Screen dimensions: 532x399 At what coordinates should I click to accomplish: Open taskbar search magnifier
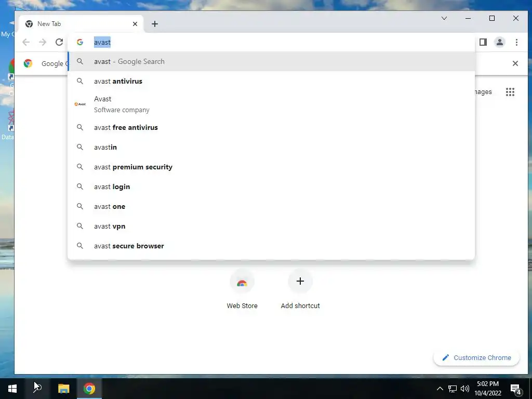coord(37,389)
